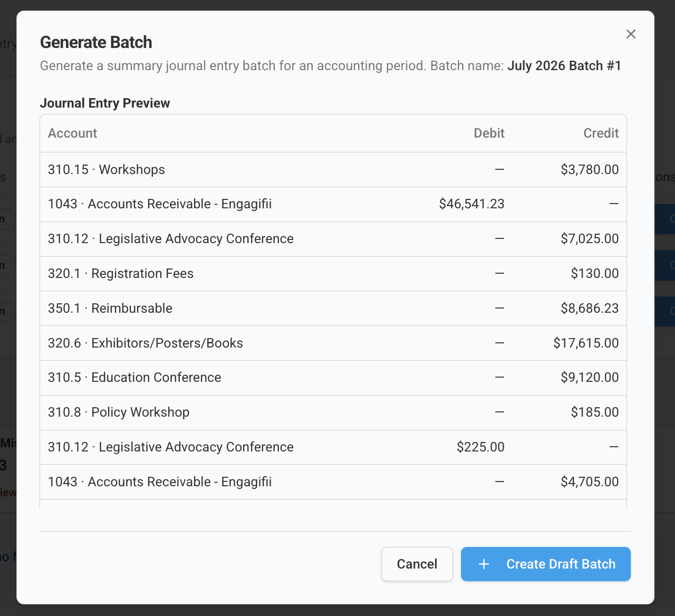Click the July 2026 Batch #1 name

[x=564, y=66]
